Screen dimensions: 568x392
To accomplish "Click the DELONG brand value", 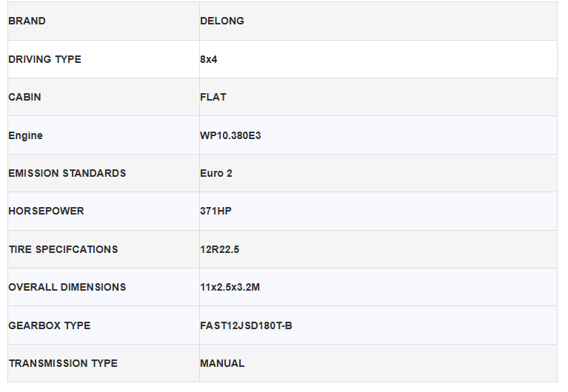I will [x=222, y=21].
